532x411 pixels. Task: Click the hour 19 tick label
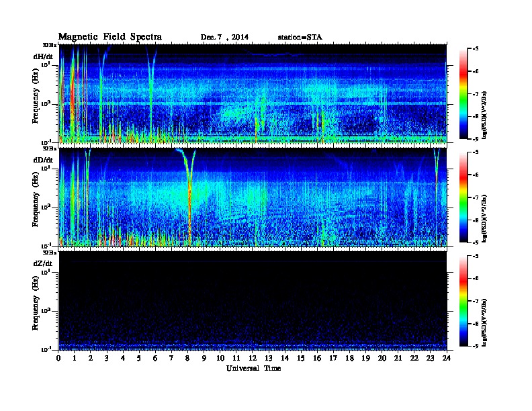tap(365, 358)
